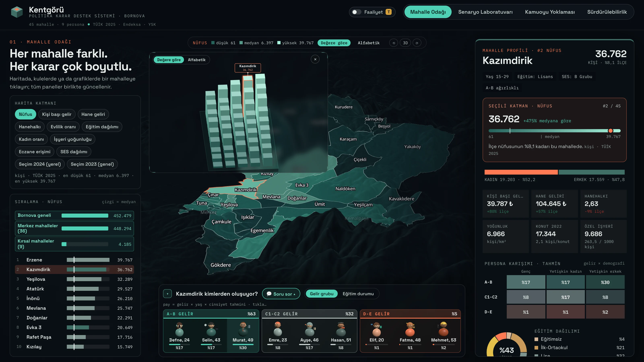Click Defne, 24 persona avatar

pos(179,329)
